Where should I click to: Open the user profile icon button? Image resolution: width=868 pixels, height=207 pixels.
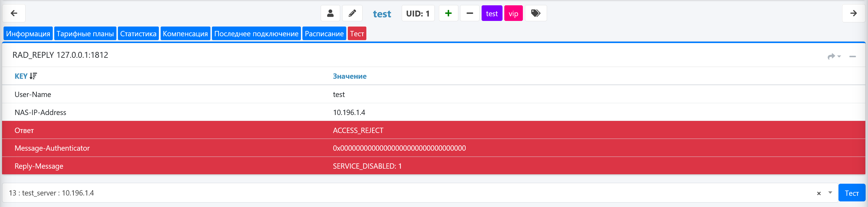pyautogui.click(x=330, y=13)
